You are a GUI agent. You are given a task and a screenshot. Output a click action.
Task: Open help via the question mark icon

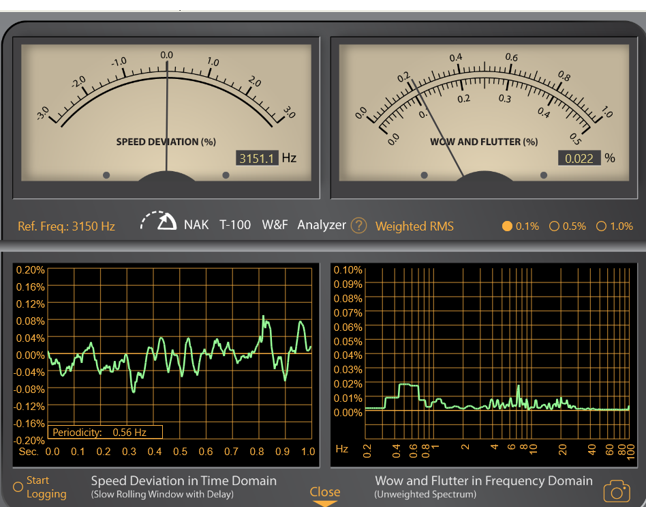coord(358,226)
